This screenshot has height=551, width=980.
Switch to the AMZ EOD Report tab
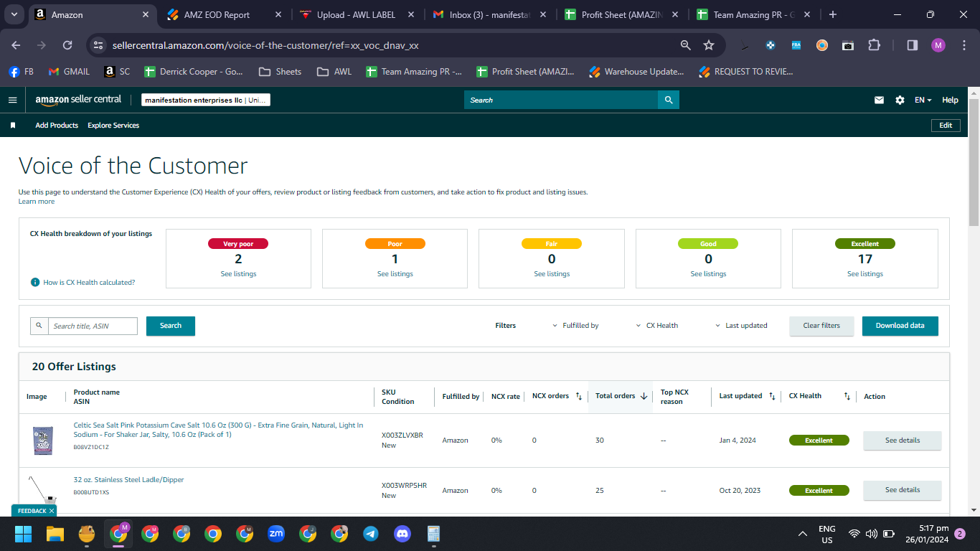coord(225,14)
